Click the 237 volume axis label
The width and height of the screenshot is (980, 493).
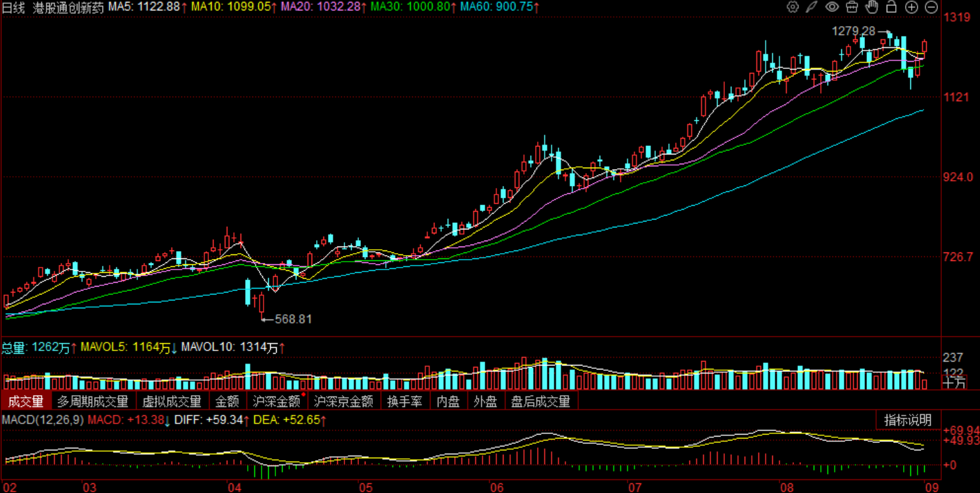click(x=953, y=358)
